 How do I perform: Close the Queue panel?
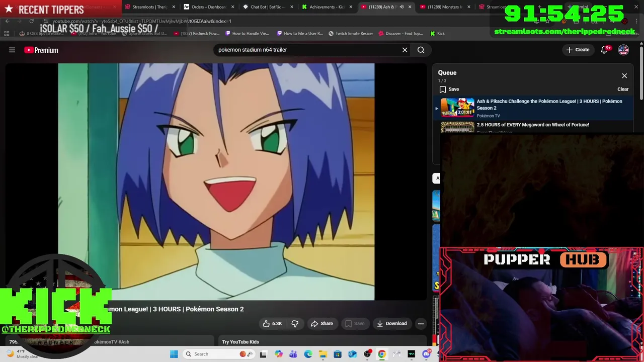624,76
